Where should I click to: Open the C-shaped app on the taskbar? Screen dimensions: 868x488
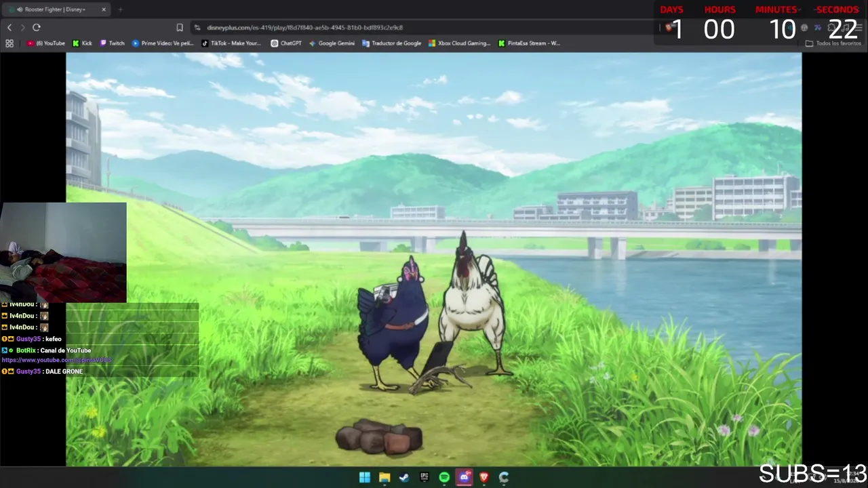click(504, 477)
